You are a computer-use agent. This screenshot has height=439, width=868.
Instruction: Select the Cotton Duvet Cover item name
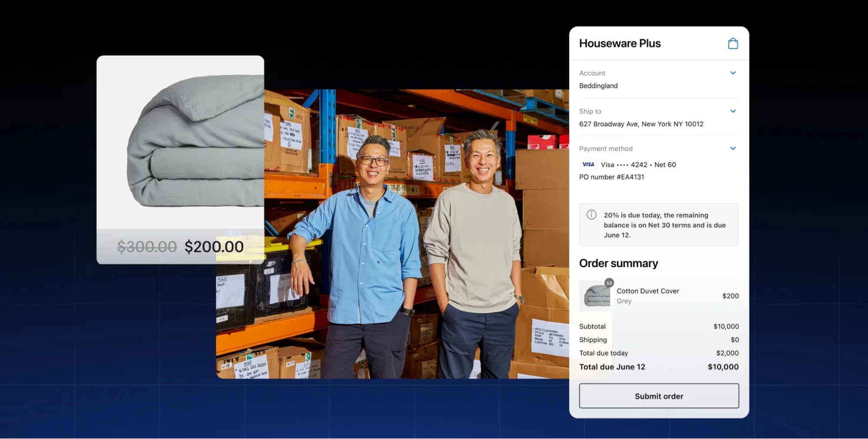pos(647,291)
